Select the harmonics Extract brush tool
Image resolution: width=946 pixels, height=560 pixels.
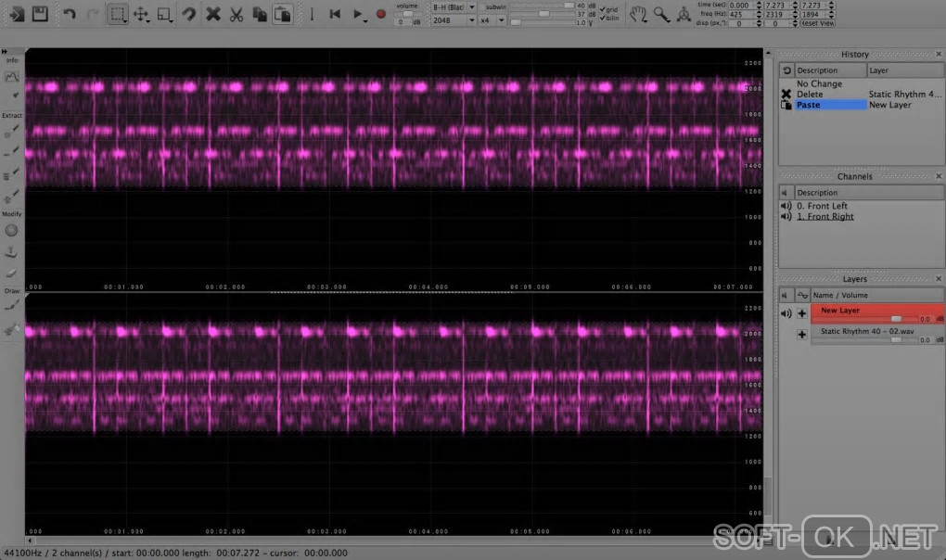point(11,173)
